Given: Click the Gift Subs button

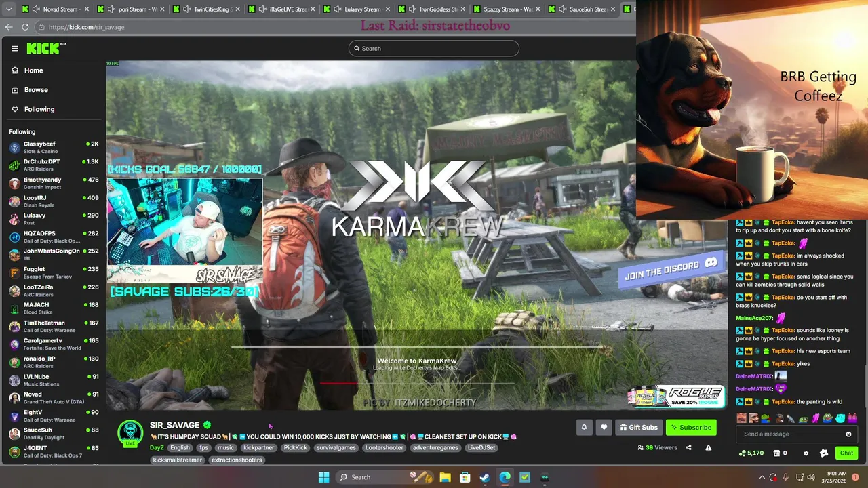Looking at the screenshot, I should point(638,427).
